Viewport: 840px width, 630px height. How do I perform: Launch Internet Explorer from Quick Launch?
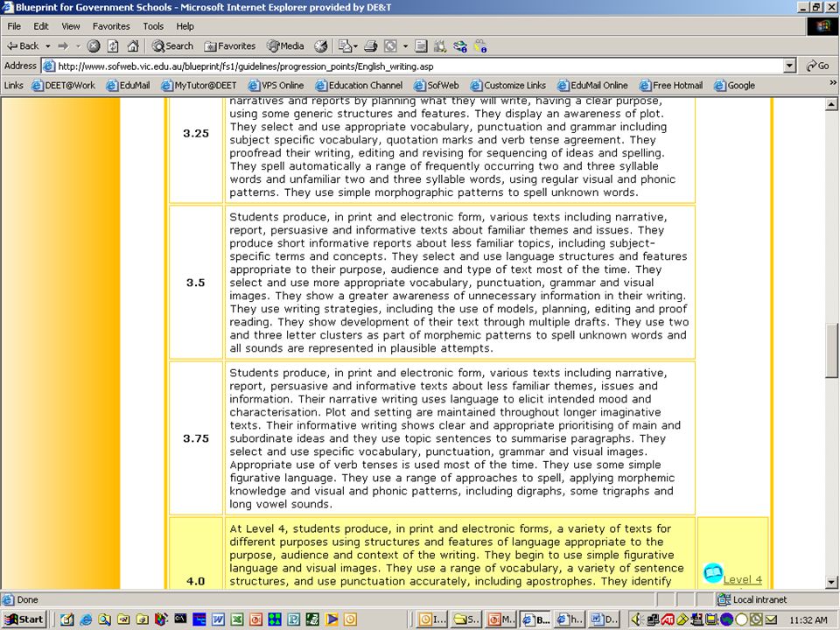tap(86, 619)
